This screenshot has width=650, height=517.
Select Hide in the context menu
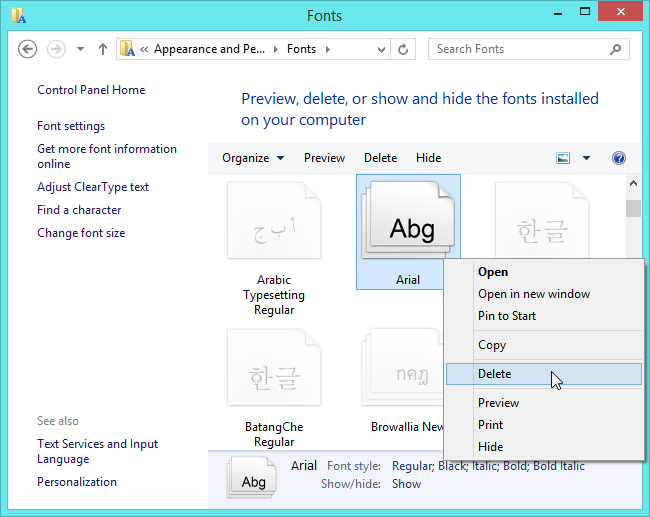point(490,447)
